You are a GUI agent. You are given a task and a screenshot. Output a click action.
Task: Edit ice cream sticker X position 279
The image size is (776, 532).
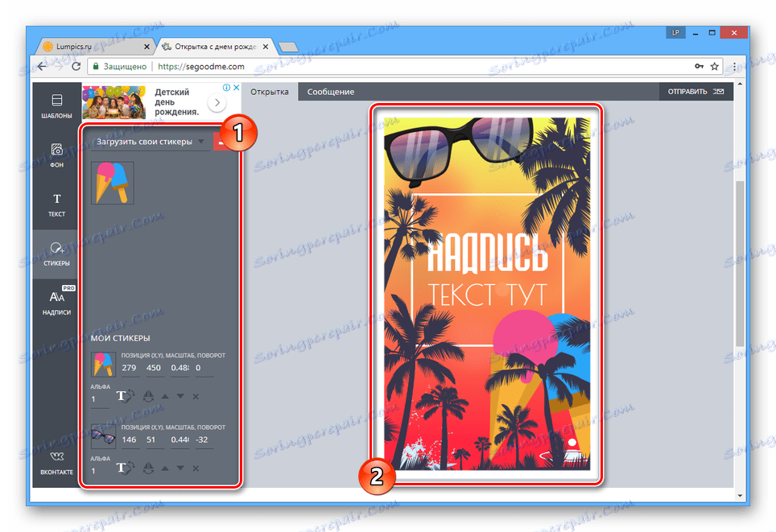[129, 368]
